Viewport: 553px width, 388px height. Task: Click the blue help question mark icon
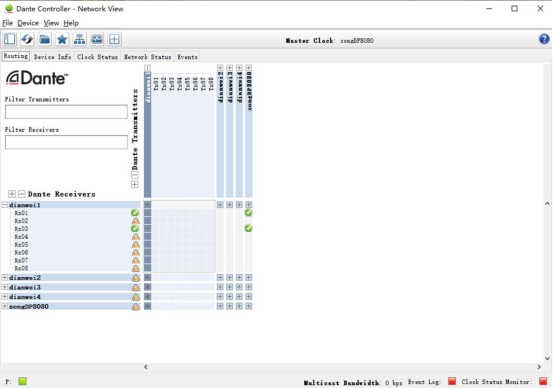(544, 39)
